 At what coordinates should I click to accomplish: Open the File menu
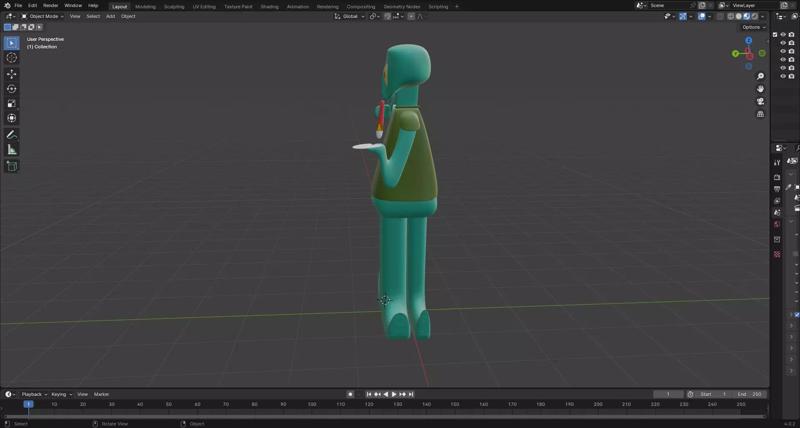click(x=18, y=6)
